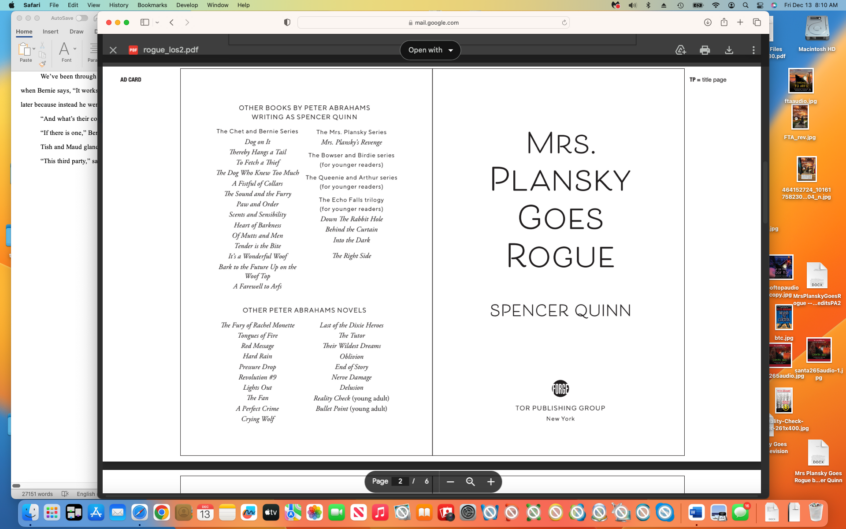Select Home tab in Word
The width and height of the screenshot is (846, 529).
[x=24, y=32]
